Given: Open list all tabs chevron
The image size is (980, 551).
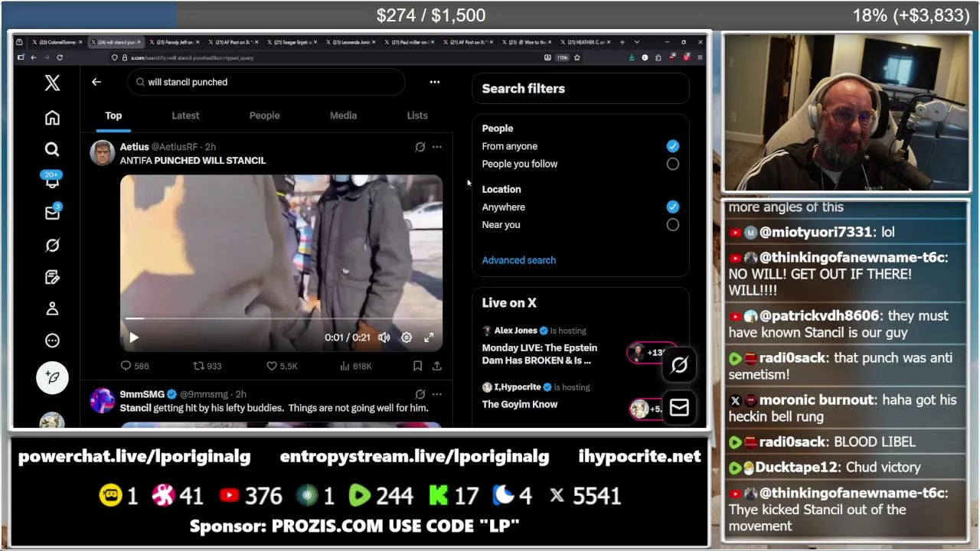Looking at the screenshot, I should click(636, 42).
